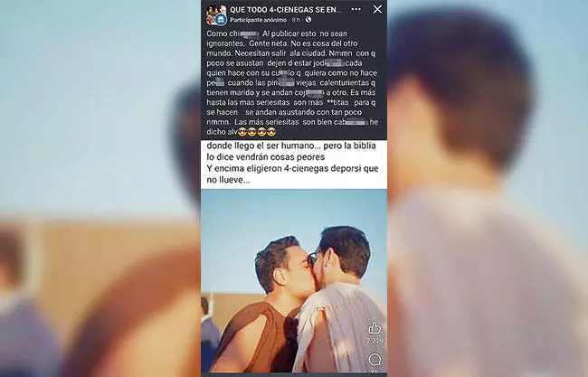
Task: Open comments via the speech bubble icon
Action: 375,360
